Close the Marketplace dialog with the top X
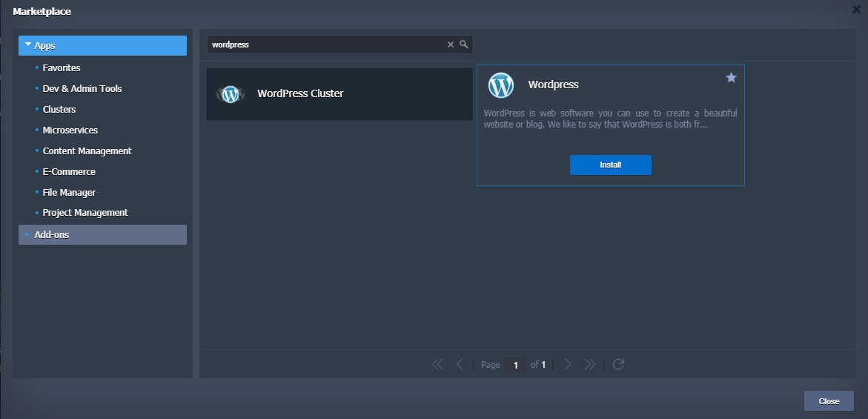The height and width of the screenshot is (419, 868). click(x=856, y=10)
